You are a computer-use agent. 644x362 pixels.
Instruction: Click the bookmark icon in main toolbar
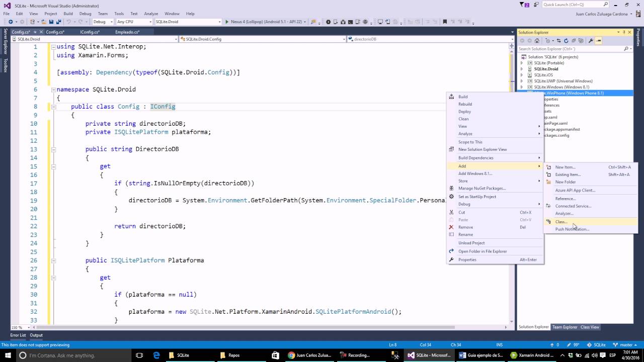pos(445,22)
